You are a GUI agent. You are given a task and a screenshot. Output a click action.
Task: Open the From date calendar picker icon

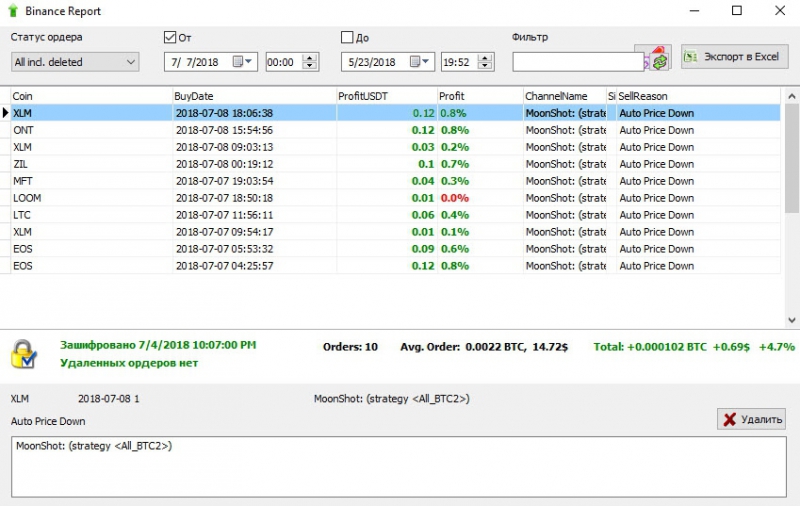[x=237, y=62]
